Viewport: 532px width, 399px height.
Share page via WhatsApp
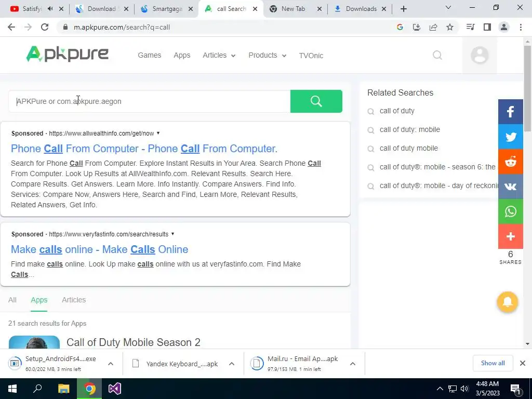coord(510,211)
